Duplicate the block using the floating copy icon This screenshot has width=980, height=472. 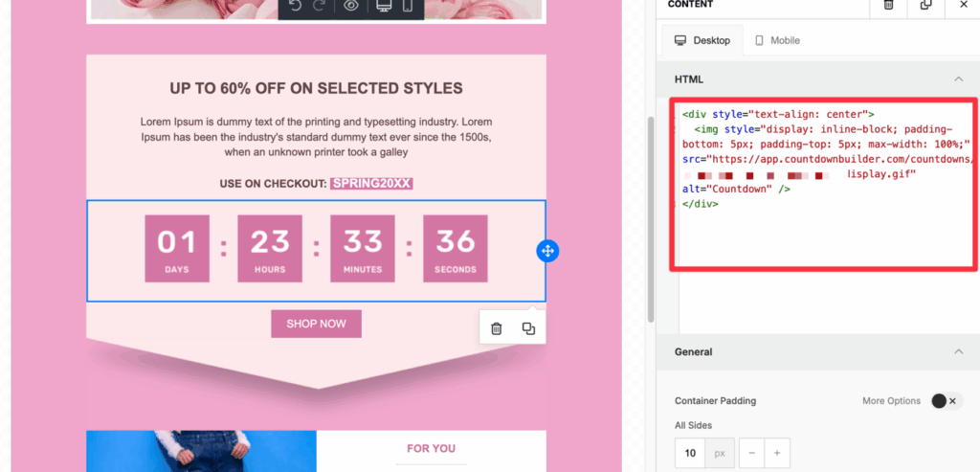pos(528,328)
